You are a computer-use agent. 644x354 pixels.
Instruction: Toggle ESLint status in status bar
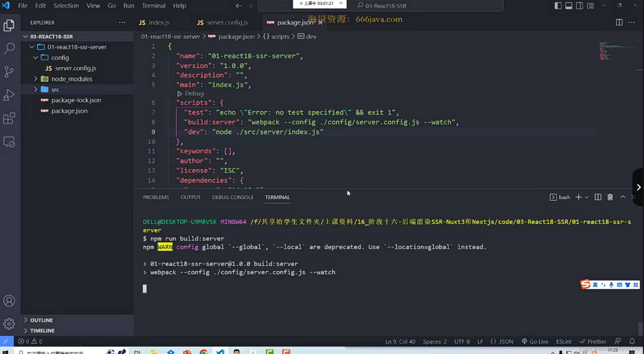coord(564,341)
